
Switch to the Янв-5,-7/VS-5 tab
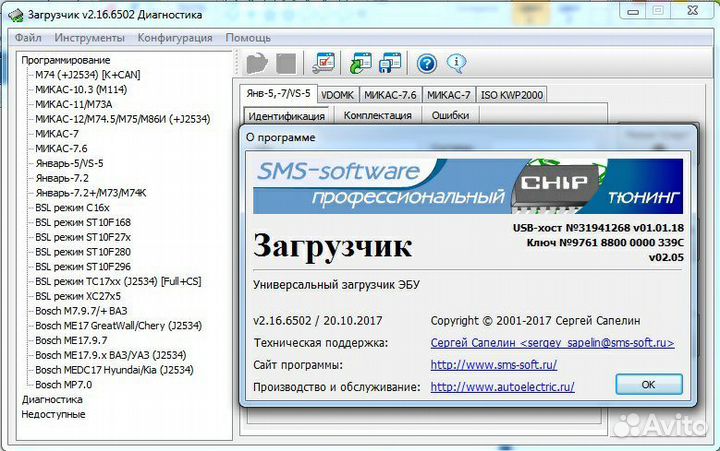278,94
